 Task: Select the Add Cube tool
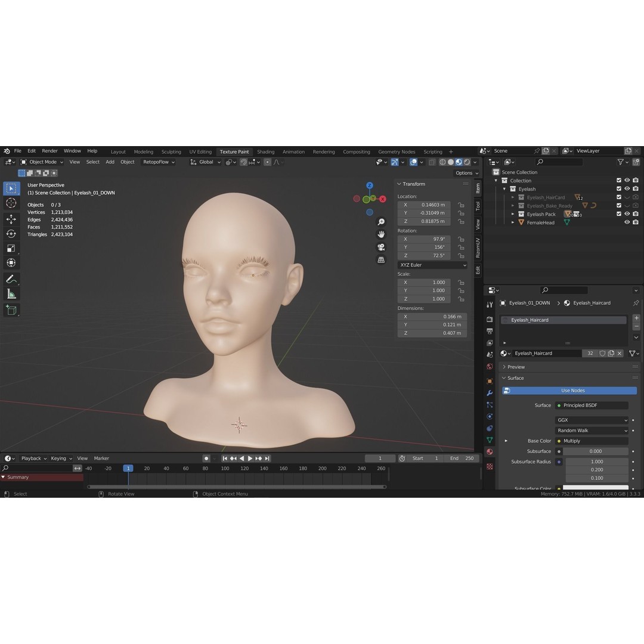pyautogui.click(x=11, y=310)
